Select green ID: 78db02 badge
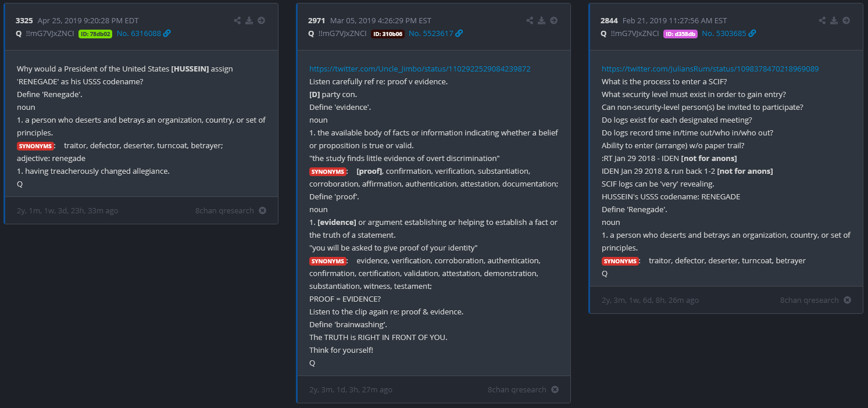868x408 pixels. click(x=95, y=34)
